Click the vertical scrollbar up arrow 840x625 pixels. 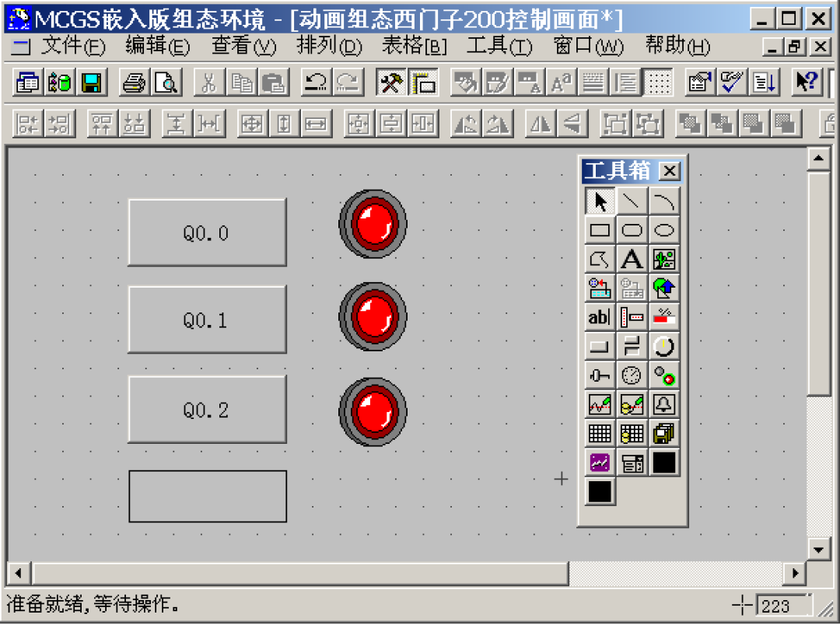pyautogui.click(x=818, y=159)
